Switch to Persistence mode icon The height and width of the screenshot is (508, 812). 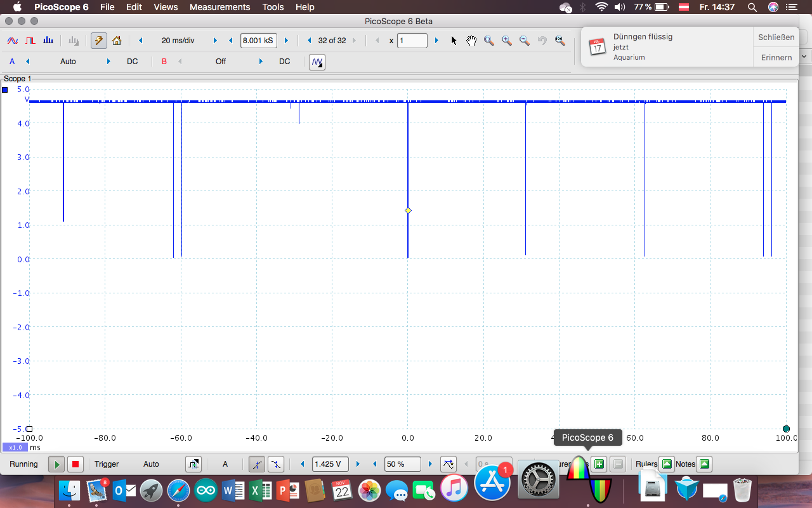pos(30,41)
